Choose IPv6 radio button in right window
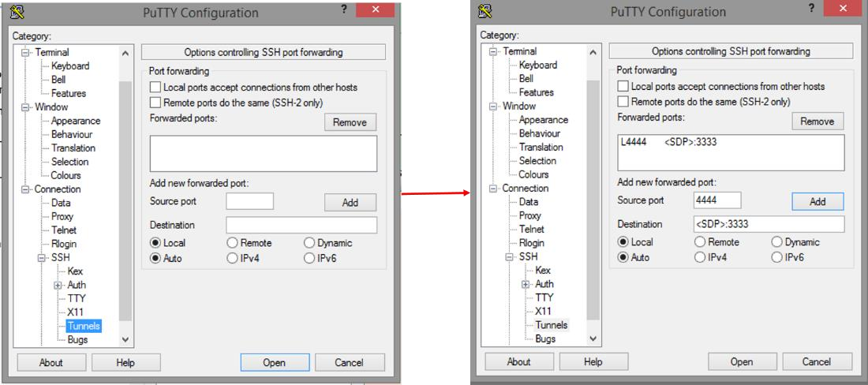The image size is (868, 385). coord(776,257)
